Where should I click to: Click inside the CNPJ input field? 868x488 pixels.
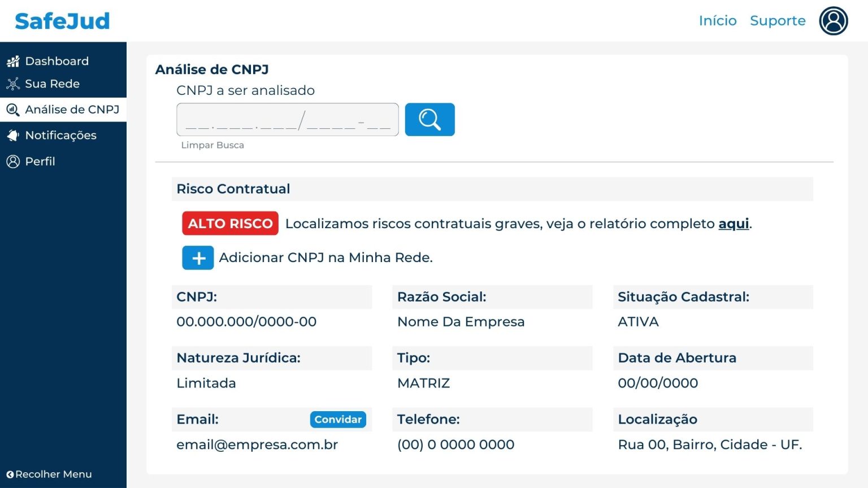coord(287,119)
